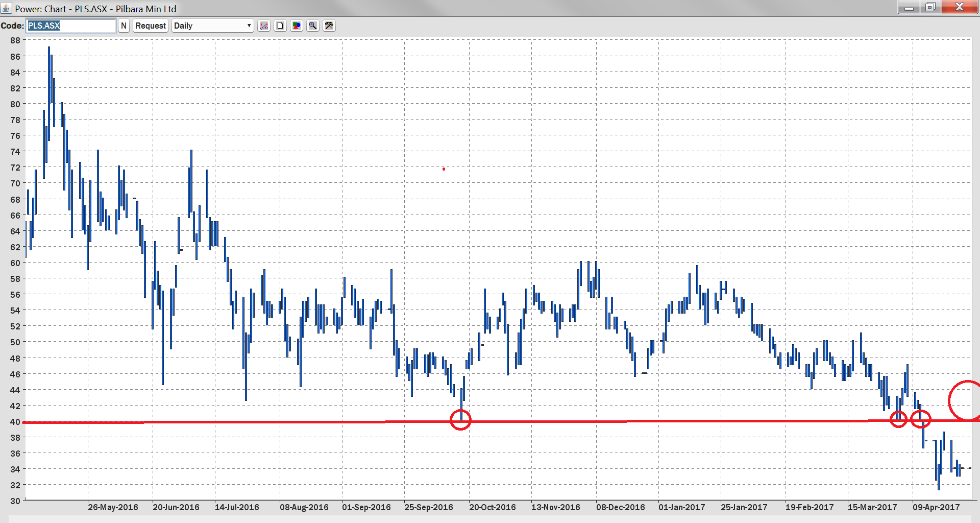This screenshot has width=980, height=523.
Task: Click the 09-Apr-2017 date axis label
Action: 936,507
